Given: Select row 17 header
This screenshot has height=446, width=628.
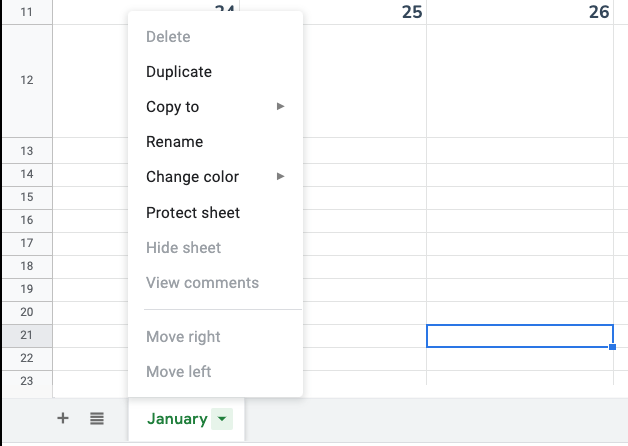Looking at the screenshot, I should pos(26,243).
